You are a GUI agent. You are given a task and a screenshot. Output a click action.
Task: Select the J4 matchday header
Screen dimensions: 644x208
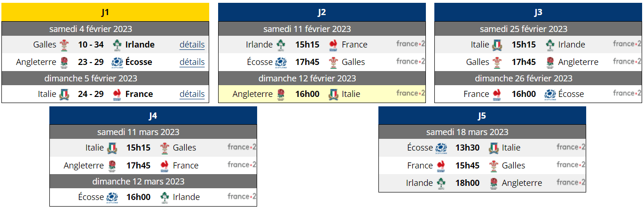153,115
